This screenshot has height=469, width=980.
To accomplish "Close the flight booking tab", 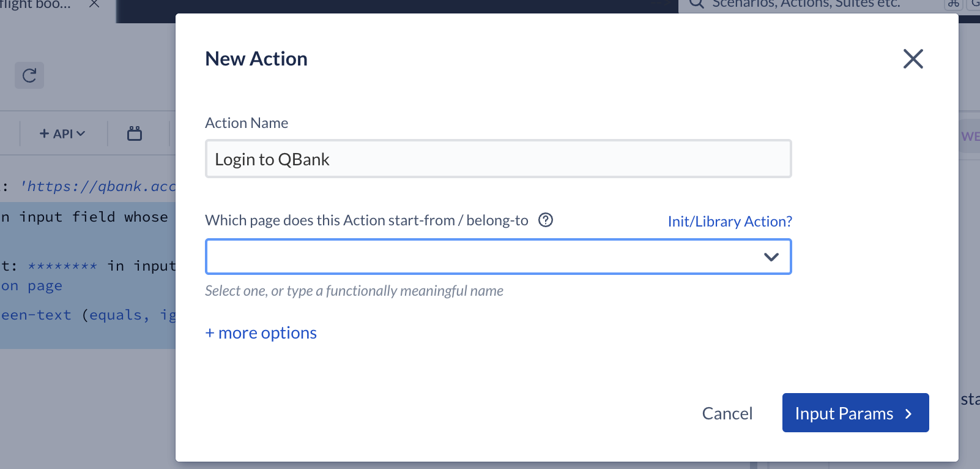I will [94, 4].
